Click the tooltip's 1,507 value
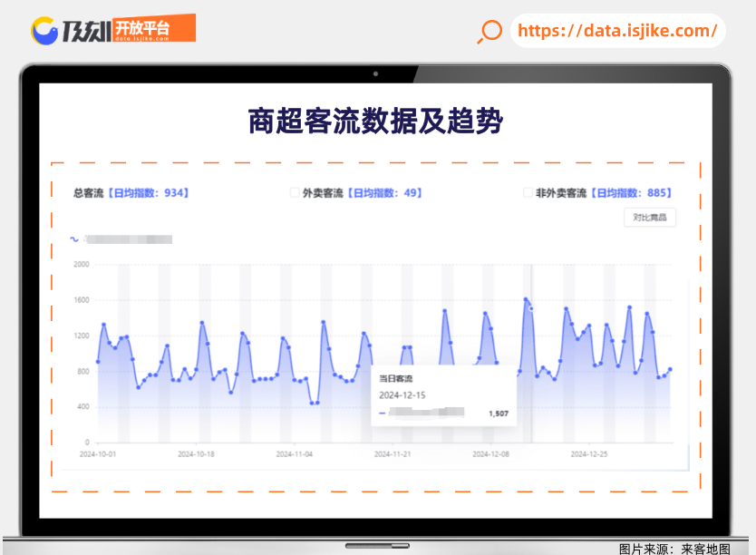Screen dimensions: 756x555 coord(498,414)
